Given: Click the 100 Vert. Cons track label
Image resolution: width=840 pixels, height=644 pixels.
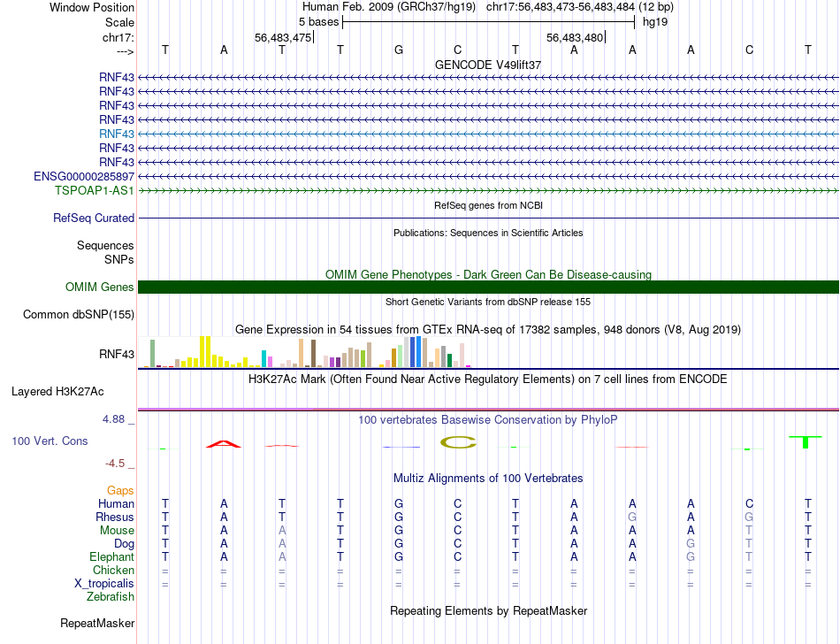Looking at the screenshot, I should click(x=50, y=441).
